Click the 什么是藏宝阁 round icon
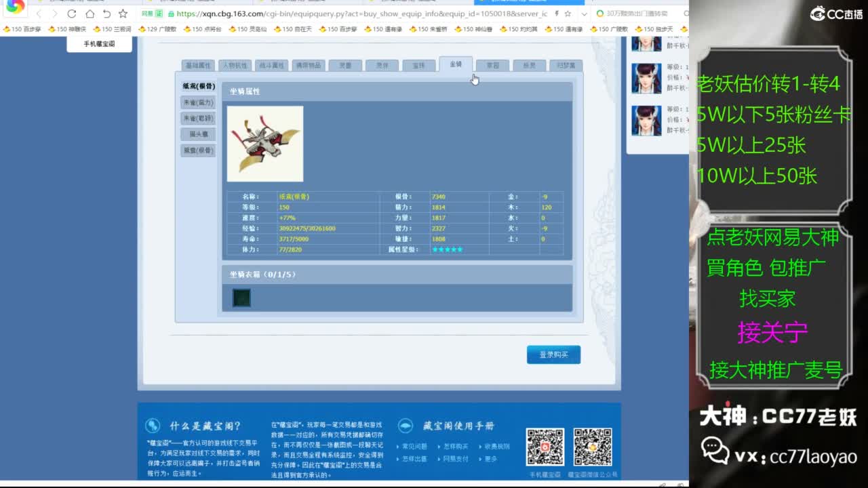 153,425
